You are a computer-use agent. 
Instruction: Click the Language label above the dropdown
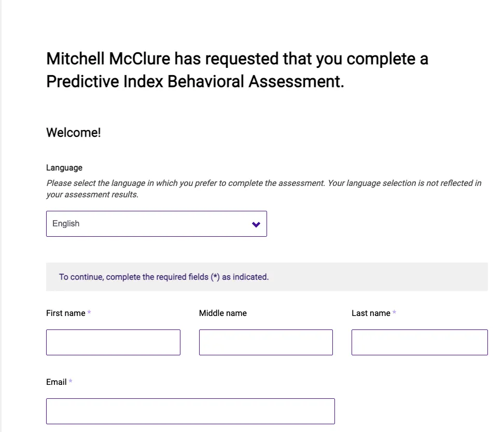64,167
